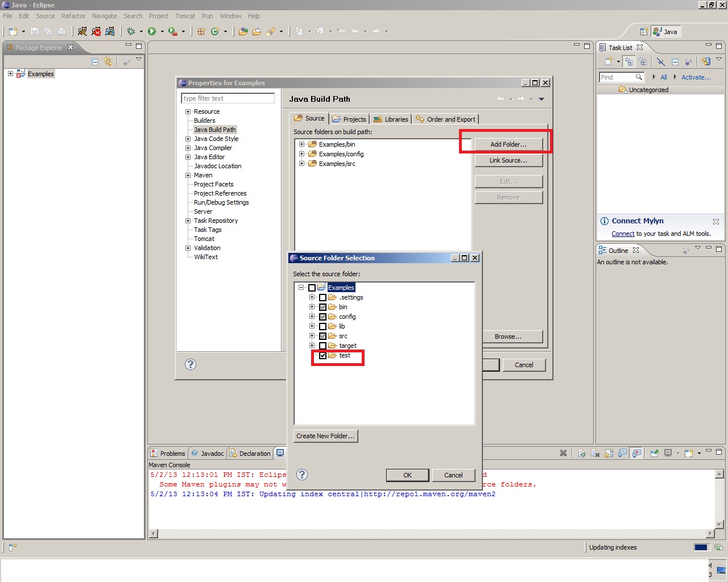Click the New toolbar icon

click(13, 31)
